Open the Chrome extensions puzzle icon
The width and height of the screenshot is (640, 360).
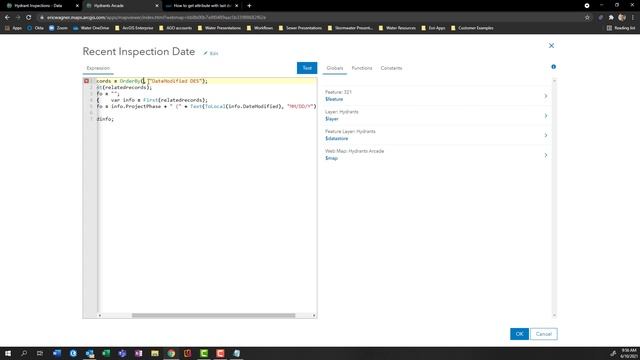[611, 18]
